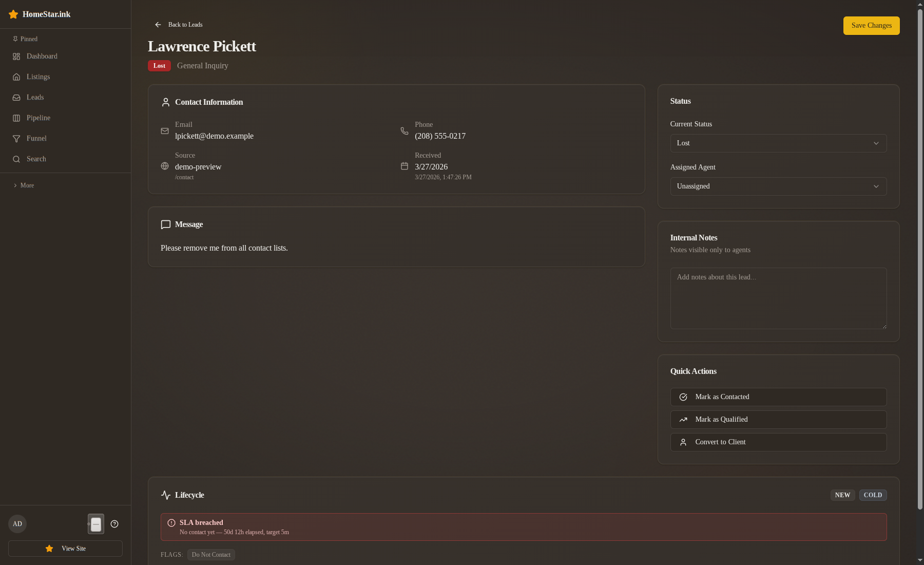Click into the internal notes text area
The image size is (924, 565).
778,298
